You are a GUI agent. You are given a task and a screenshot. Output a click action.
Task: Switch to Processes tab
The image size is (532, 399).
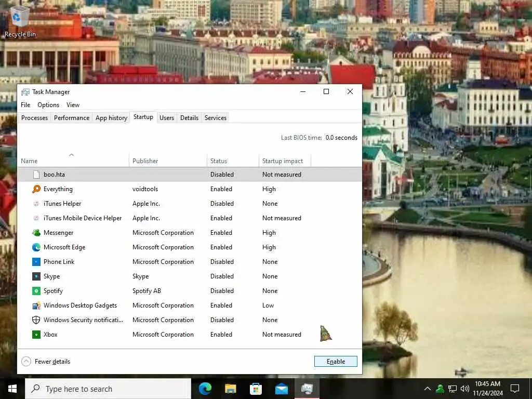[35, 118]
